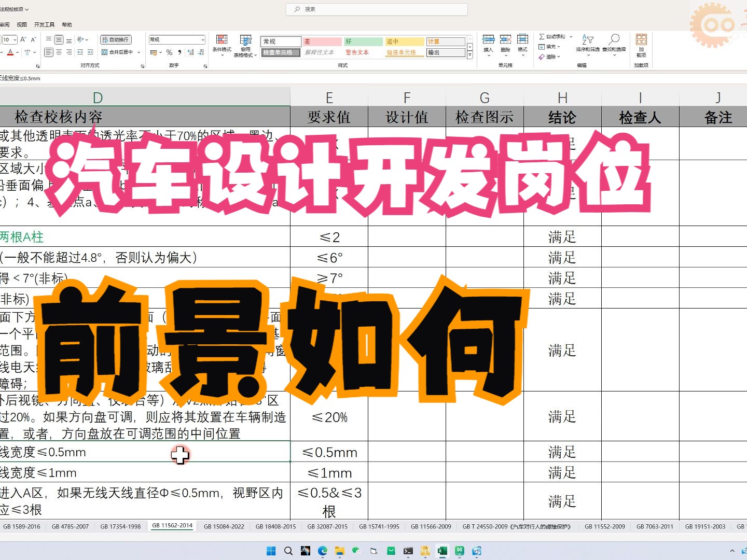747x560 pixels.
Task: Open Microsoft Edge from taskbar
Action: click(x=322, y=551)
